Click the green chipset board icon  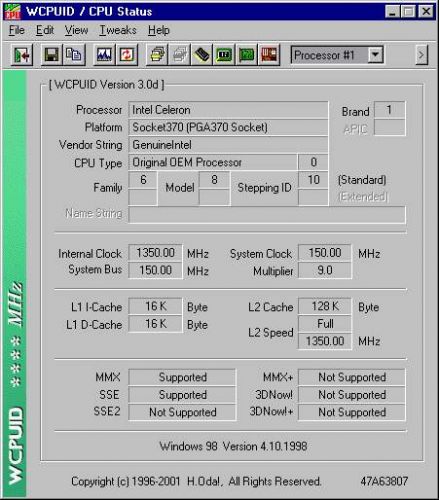click(x=224, y=55)
